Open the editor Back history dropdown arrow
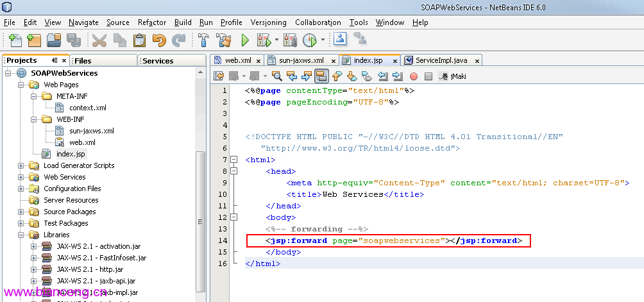The image size is (644, 302). (x=244, y=76)
